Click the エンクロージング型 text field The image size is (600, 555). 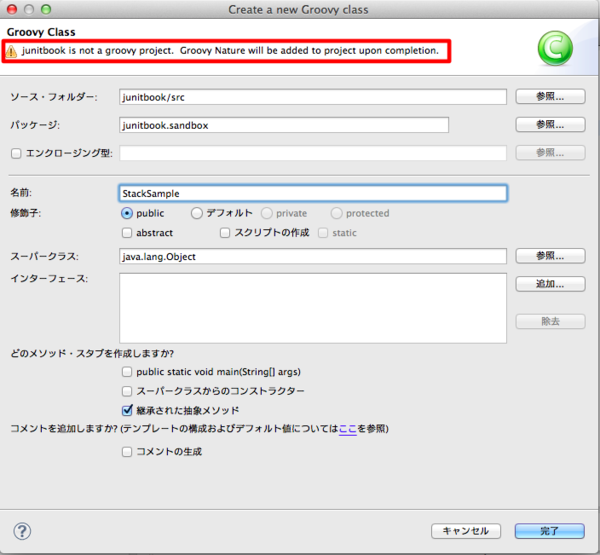pyautogui.click(x=313, y=153)
